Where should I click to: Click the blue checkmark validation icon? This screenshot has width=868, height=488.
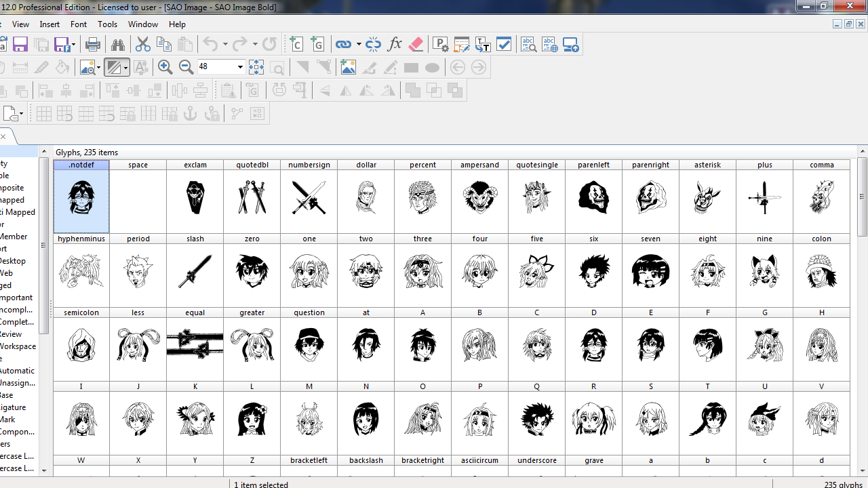(504, 45)
